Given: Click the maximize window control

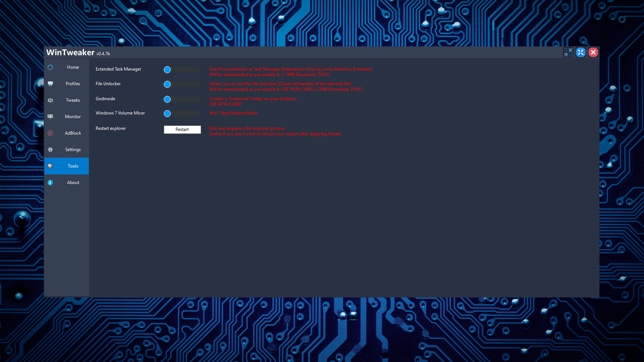Looking at the screenshot, I should pyautogui.click(x=581, y=52).
